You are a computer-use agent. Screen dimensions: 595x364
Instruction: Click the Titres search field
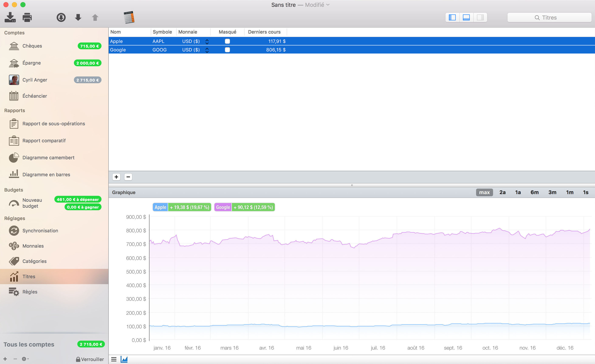point(549,18)
